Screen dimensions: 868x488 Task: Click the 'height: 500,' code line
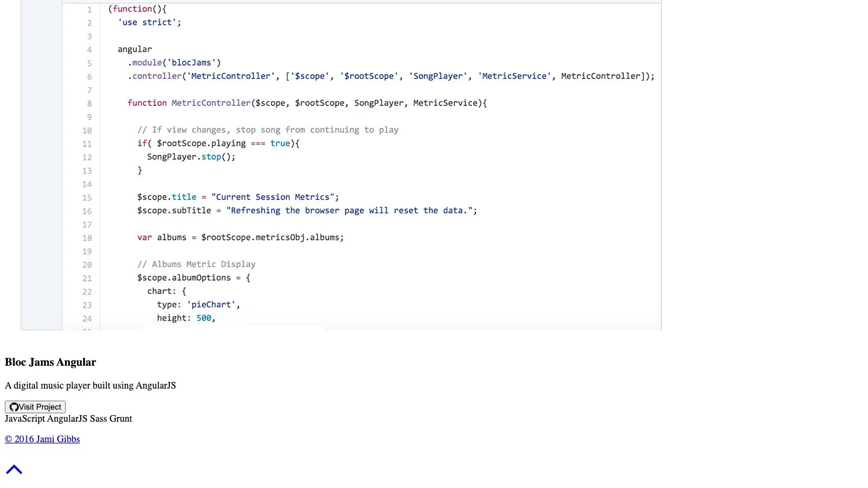[x=186, y=318]
